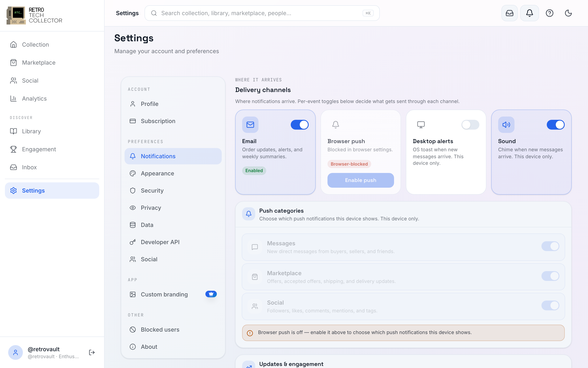Click the Engagement trophy icon
The height and width of the screenshot is (368, 588).
(13, 149)
